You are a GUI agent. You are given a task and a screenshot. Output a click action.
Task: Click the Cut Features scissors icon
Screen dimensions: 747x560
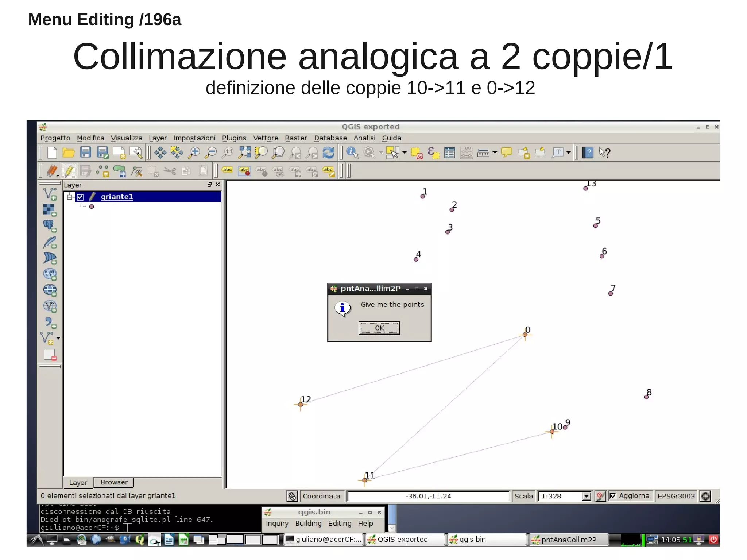tap(170, 171)
